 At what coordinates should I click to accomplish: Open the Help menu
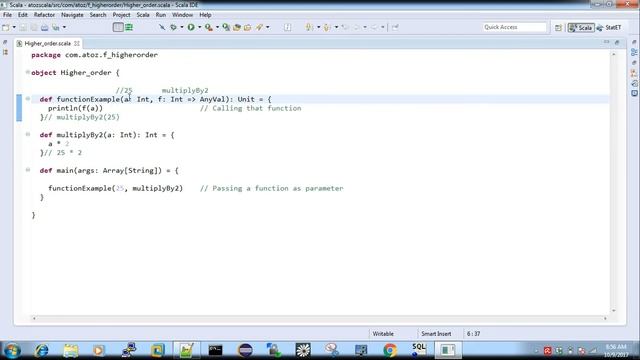tap(205, 15)
